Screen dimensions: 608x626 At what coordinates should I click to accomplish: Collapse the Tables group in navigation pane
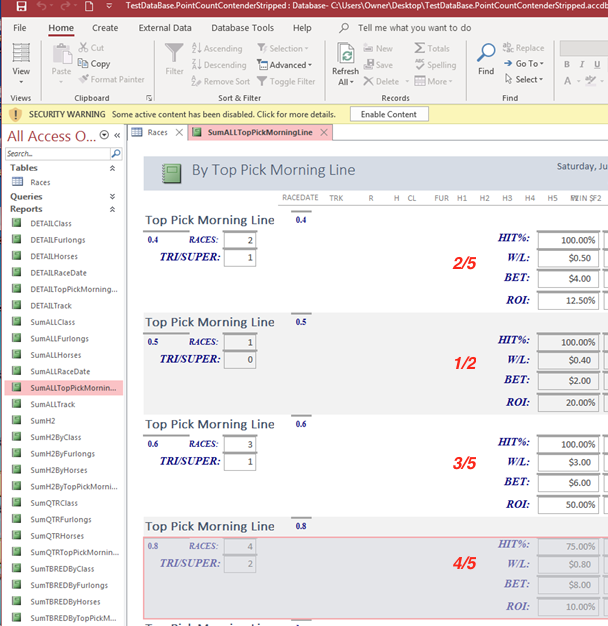click(x=113, y=168)
